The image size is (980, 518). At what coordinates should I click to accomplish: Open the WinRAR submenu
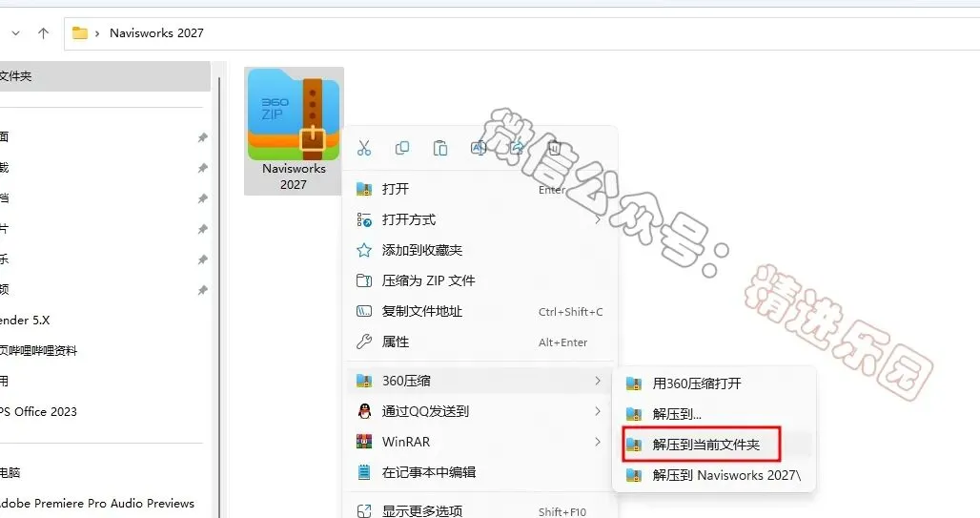click(480, 442)
